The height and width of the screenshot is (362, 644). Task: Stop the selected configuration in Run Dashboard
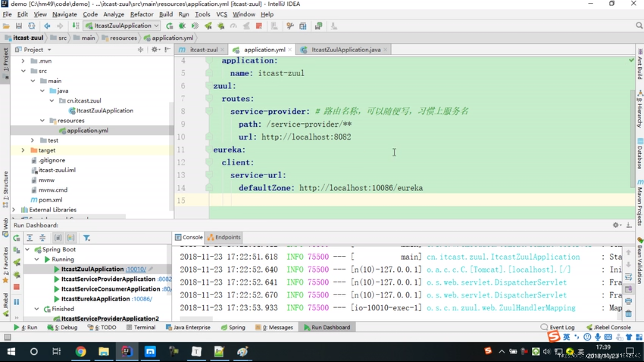coord(16,287)
